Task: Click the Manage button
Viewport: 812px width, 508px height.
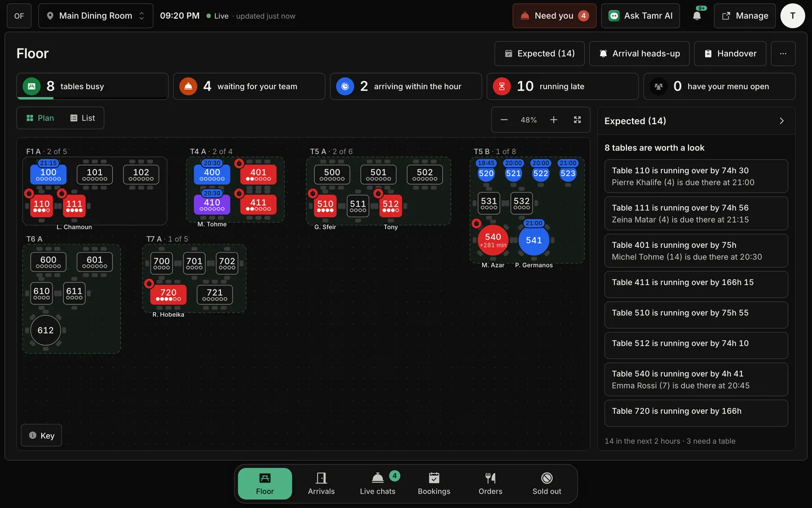Action: [x=745, y=16]
